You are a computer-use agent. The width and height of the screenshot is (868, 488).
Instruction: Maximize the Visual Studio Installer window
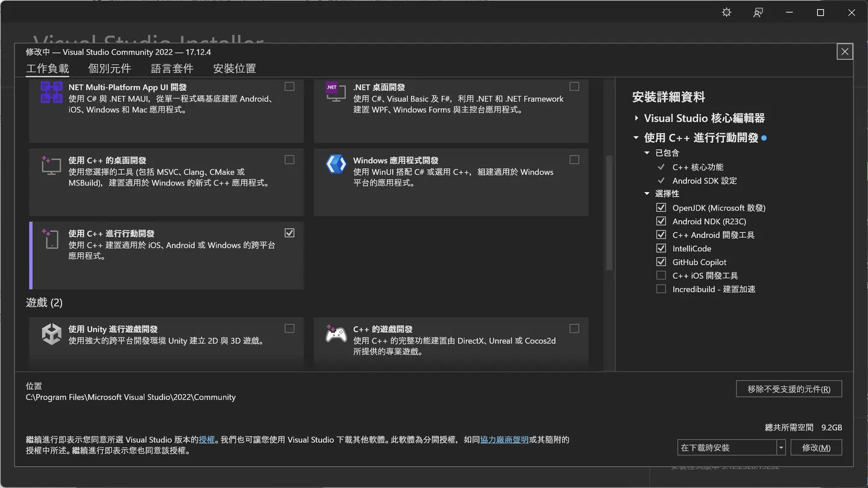coord(820,13)
